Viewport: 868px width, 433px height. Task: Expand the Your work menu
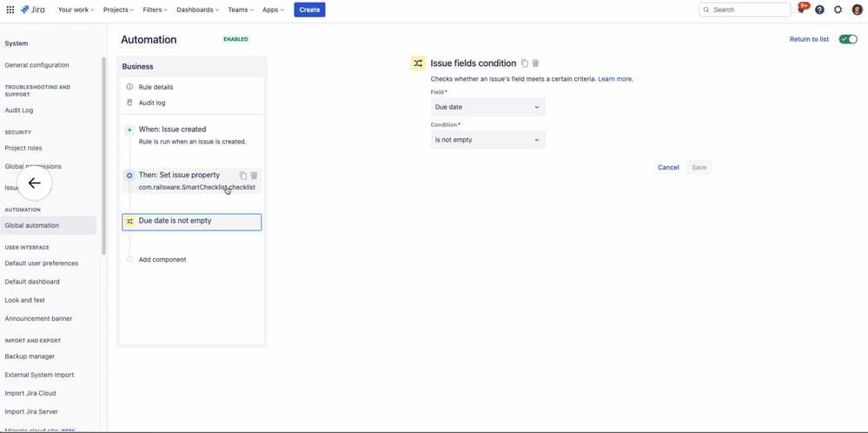[x=76, y=10]
